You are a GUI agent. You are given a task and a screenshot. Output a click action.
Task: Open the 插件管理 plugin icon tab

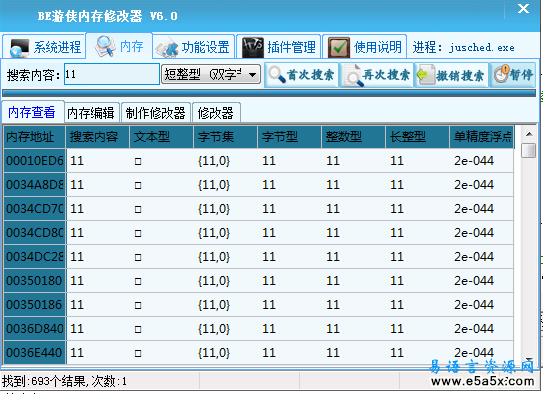279,47
